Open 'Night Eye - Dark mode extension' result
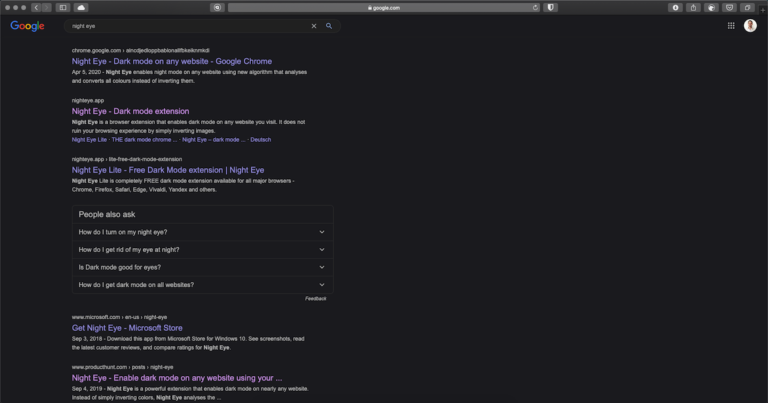Image resolution: width=768 pixels, height=403 pixels. 130,111
